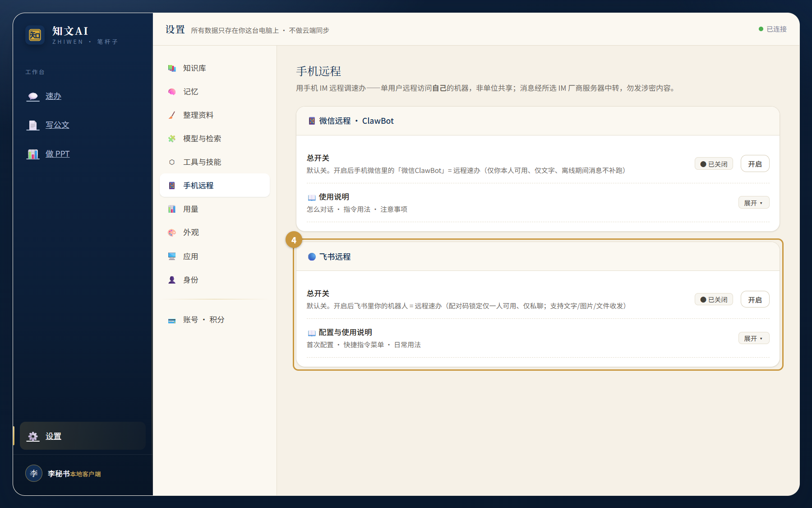Click the 用量 bar chart icon

(172, 209)
